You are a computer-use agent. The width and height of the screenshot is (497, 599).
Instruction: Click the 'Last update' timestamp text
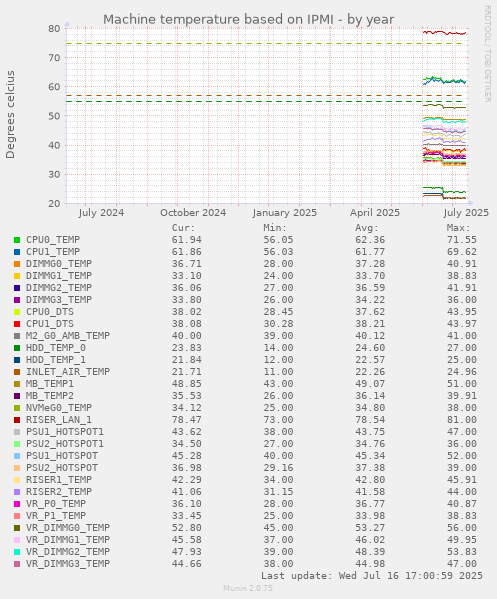click(372, 576)
